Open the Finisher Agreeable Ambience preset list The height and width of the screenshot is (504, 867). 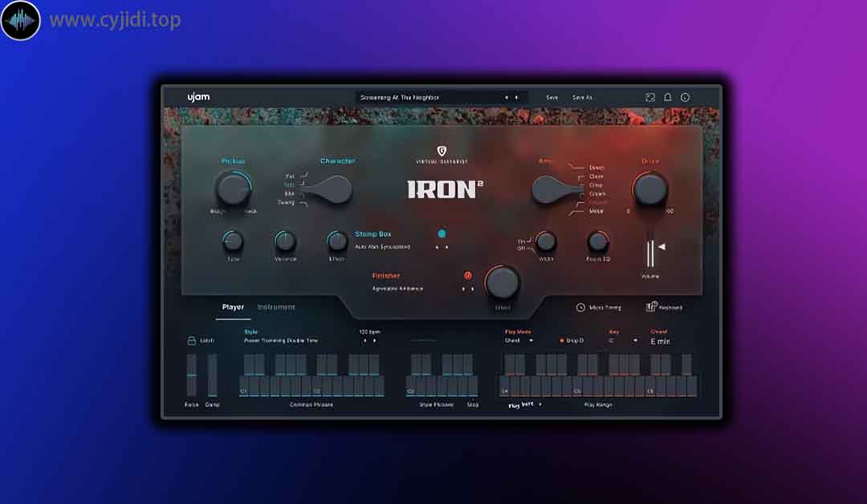coord(397,288)
